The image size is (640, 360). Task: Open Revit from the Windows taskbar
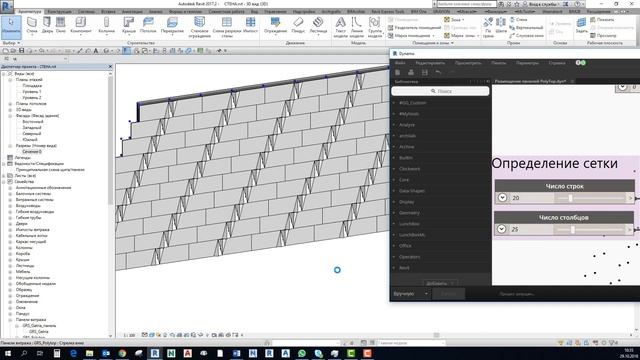point(155,353)
